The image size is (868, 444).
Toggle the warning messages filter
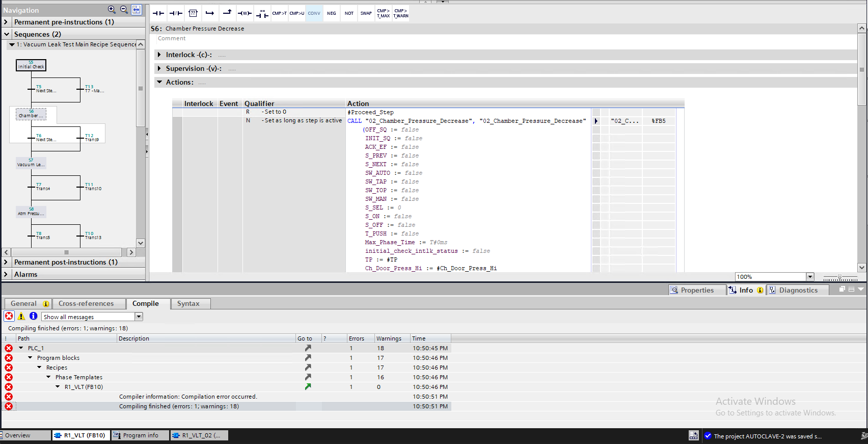coord(21,316)
